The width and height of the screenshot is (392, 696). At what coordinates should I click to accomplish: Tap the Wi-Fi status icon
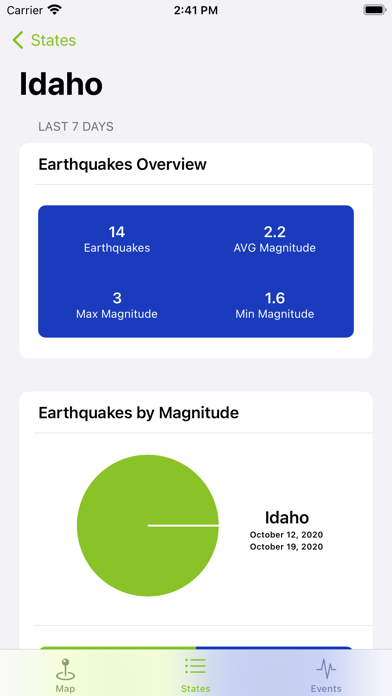click(55, 10)
